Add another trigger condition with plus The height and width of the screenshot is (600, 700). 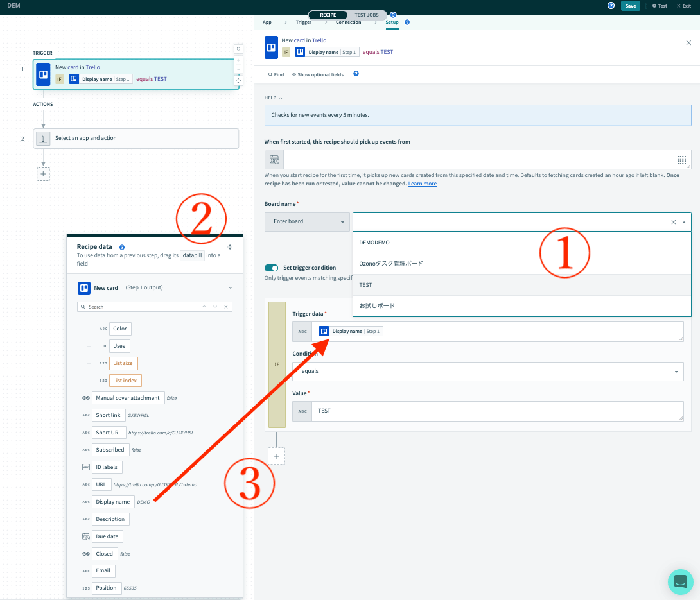[277, 456]
